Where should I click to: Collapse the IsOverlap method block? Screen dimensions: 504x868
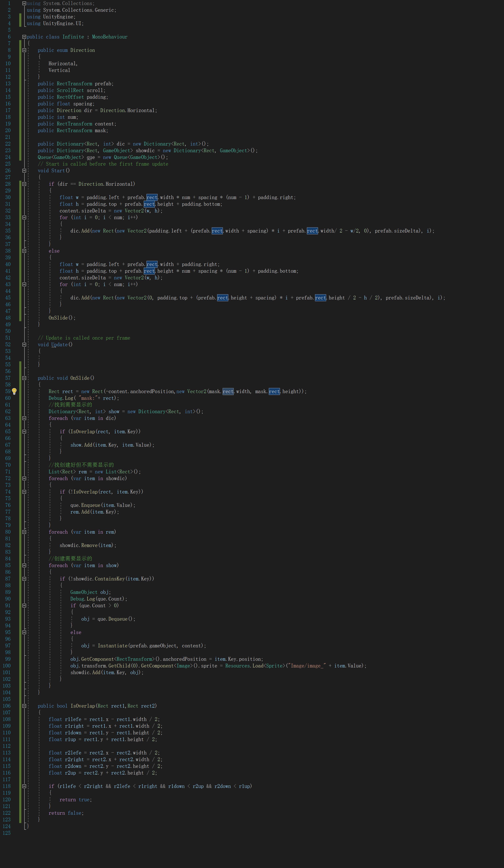[x=24, y=706]
